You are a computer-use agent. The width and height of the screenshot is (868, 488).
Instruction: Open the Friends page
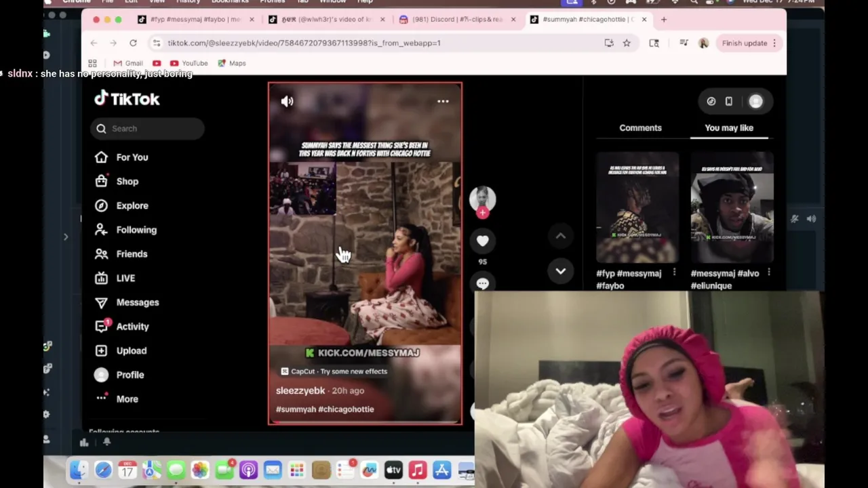pos(121,254)
